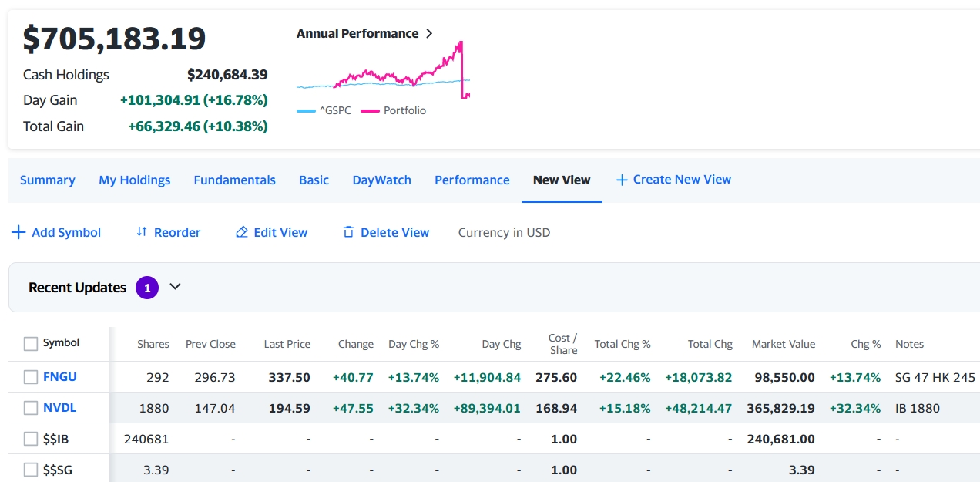Click the Reorder arrows icon

(x=141, y=232)
